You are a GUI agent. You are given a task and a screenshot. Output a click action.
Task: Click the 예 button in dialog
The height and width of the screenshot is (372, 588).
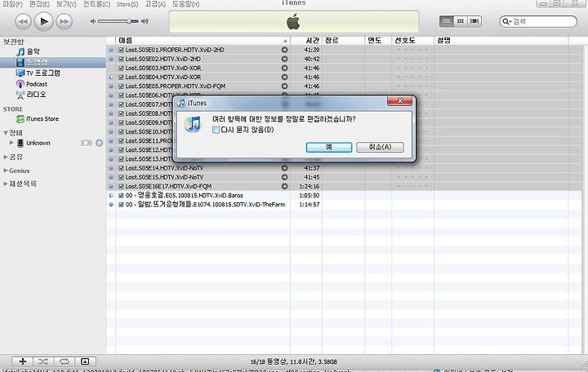[x=329, y=147]
